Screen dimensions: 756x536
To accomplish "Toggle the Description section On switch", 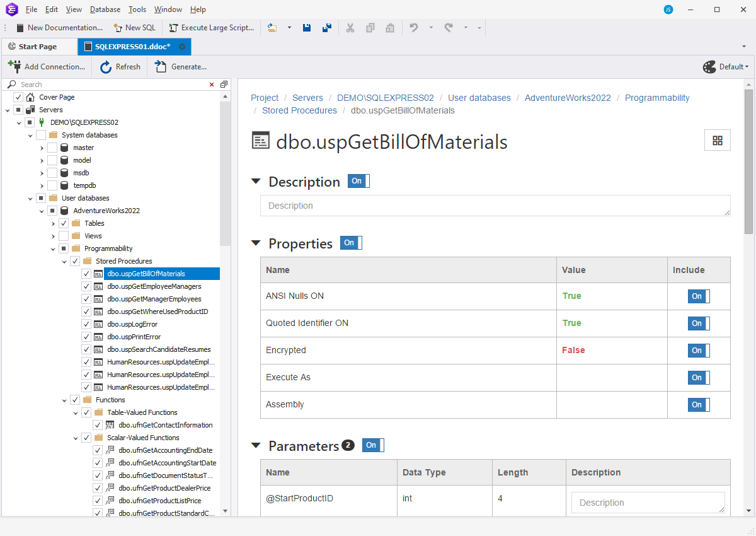I will pos(358,181).
